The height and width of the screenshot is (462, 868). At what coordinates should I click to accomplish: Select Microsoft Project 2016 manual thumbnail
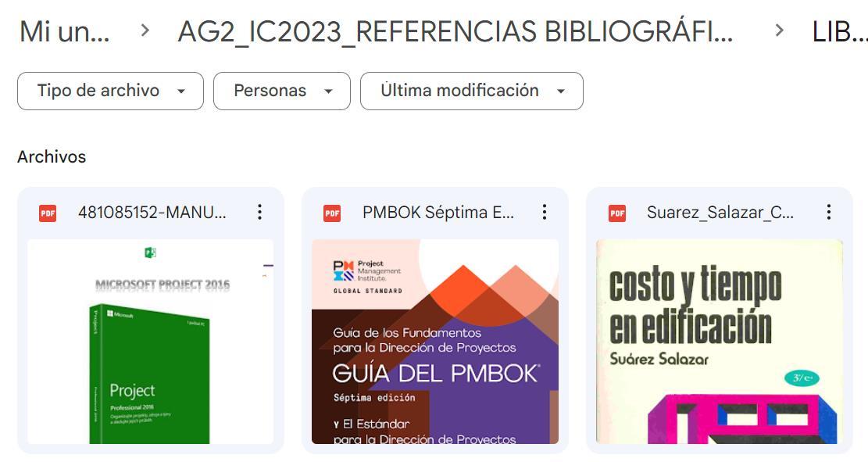tap(151, 342)
